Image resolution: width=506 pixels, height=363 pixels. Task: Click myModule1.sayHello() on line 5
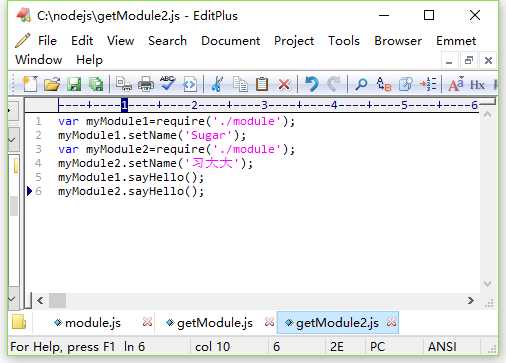click(x=131, y=177)
